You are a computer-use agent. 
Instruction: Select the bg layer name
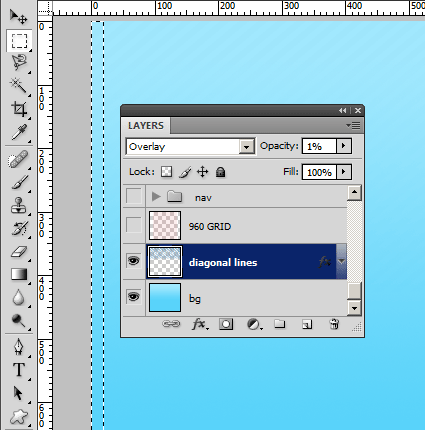195,298
